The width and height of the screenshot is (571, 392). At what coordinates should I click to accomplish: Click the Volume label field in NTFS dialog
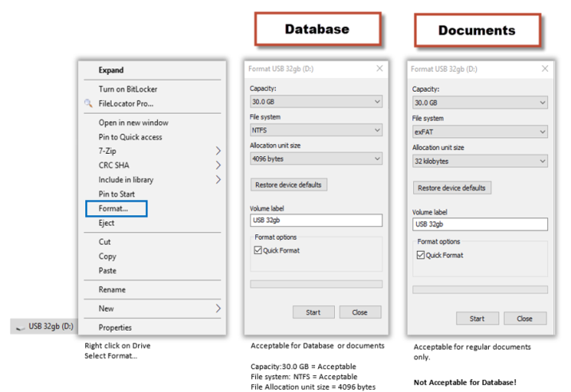pos(316,221)
